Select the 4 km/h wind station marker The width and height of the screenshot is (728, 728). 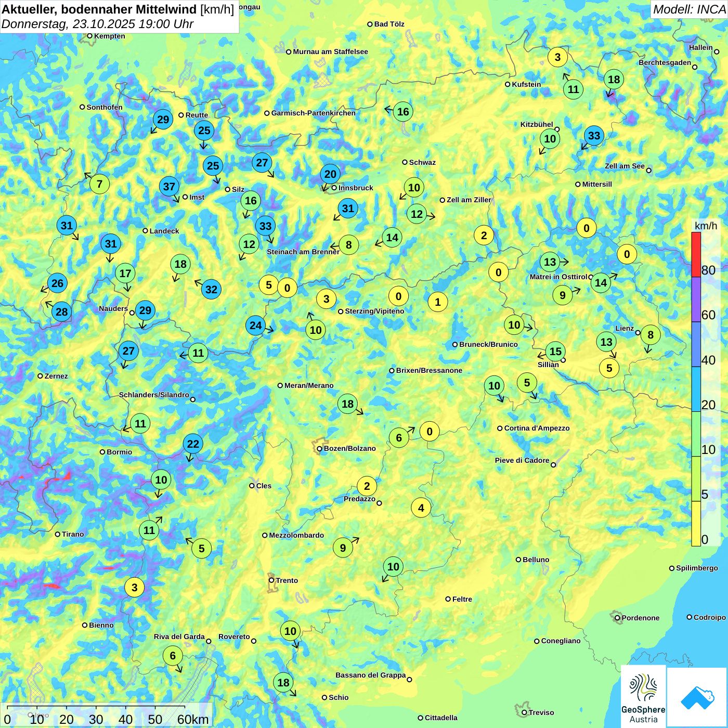click(x=421, y=508)
